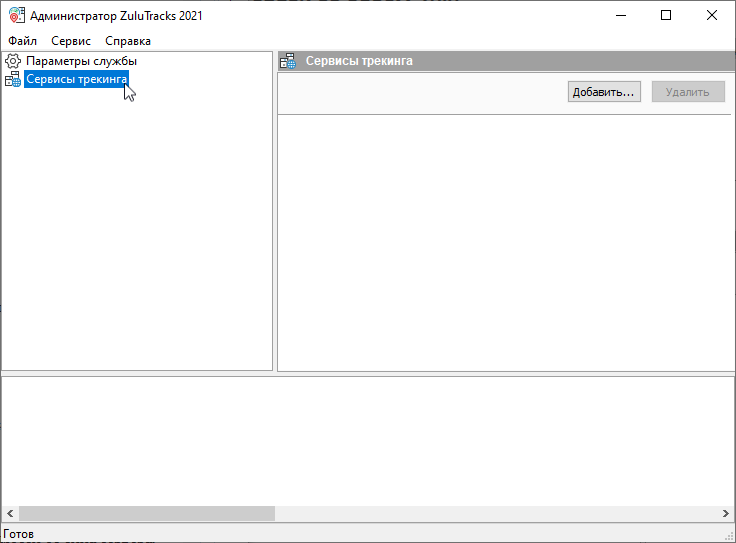Click the icon in the right panel header
Image resolution: width=736 pixels, height=543 pixels.
point(288,61)
